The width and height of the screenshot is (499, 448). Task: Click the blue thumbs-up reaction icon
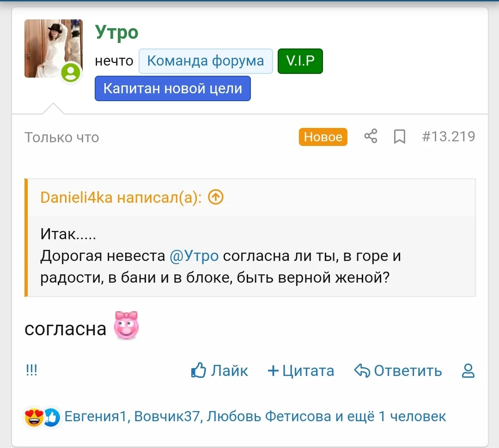pos(52,417)
